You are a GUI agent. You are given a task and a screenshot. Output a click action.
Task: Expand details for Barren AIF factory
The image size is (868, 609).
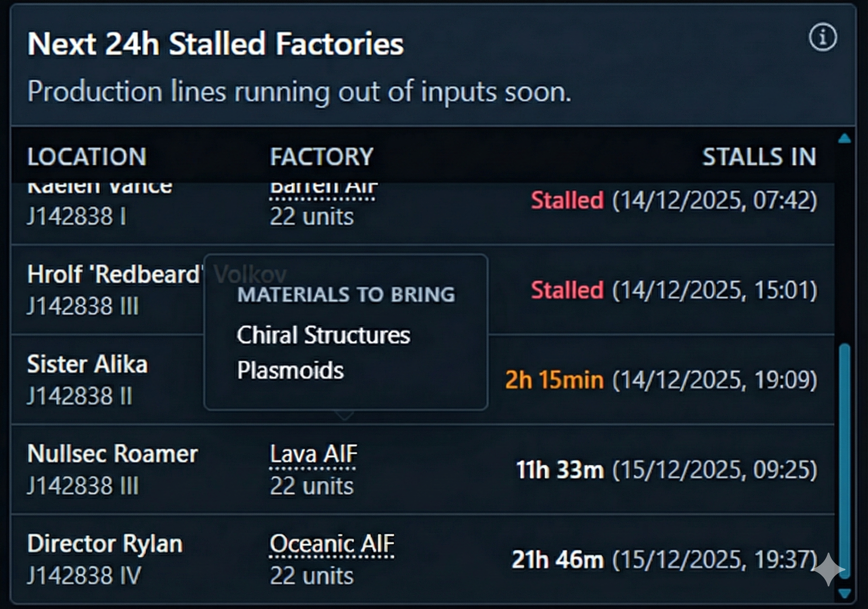(x=322, y=188)
